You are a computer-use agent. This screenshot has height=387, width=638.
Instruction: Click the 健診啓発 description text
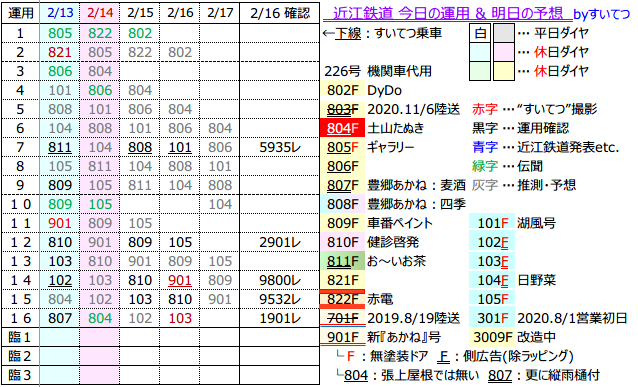(393, 242)
